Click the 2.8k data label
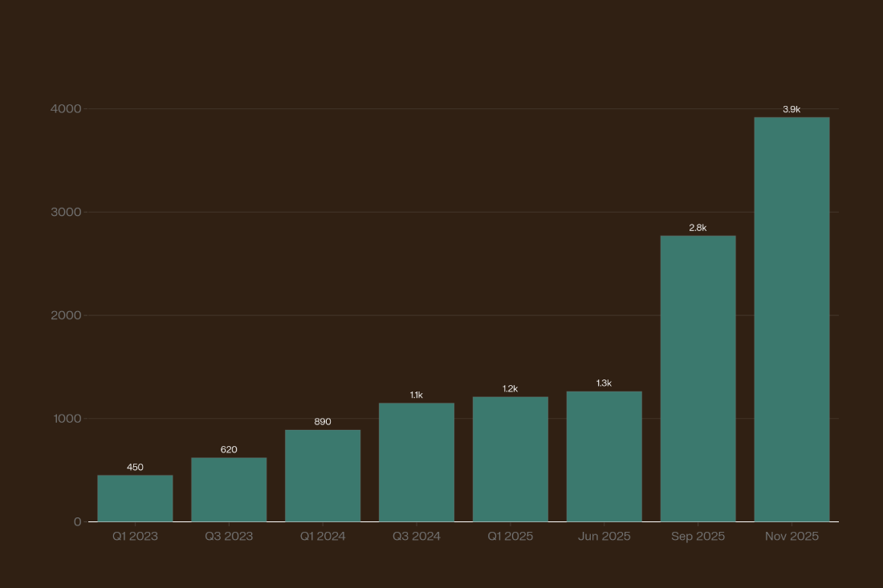Viewport: 883px width, 588px height. point(698,228)
